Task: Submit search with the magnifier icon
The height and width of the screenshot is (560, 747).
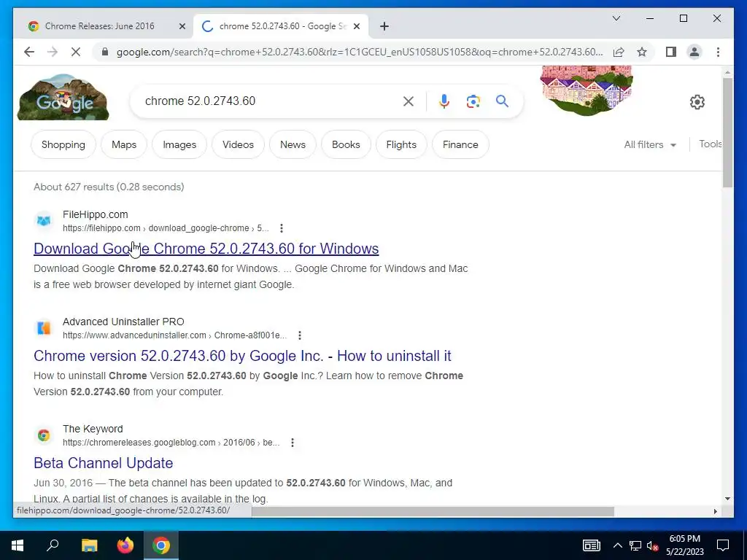Action: (x=502, y=101)
